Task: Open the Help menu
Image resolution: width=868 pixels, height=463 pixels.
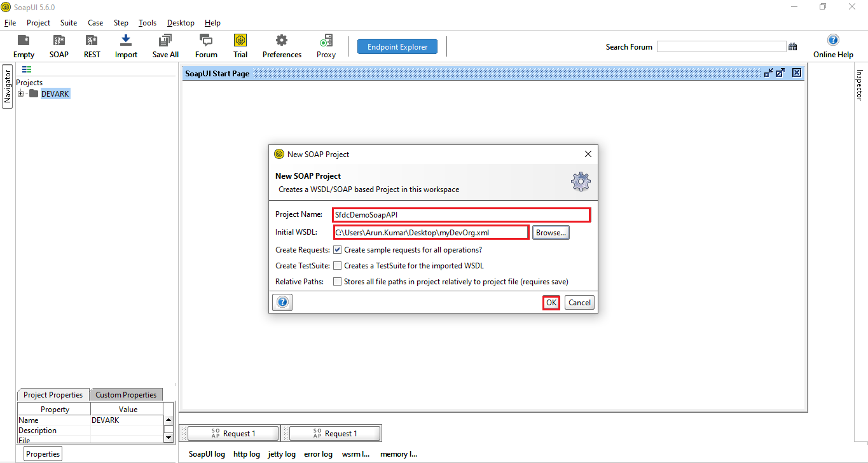Action: coord(212,23)
